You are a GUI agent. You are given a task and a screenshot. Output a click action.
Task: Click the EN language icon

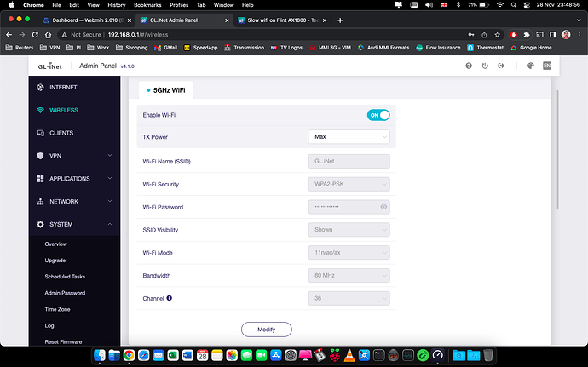[x=547, y=66]
